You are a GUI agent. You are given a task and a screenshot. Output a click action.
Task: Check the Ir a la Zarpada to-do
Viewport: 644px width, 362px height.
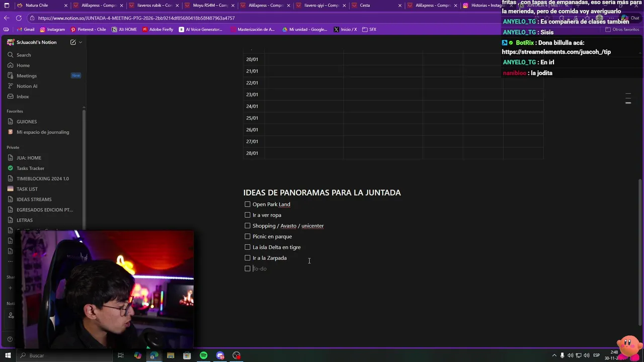click(x=248, y=258)
